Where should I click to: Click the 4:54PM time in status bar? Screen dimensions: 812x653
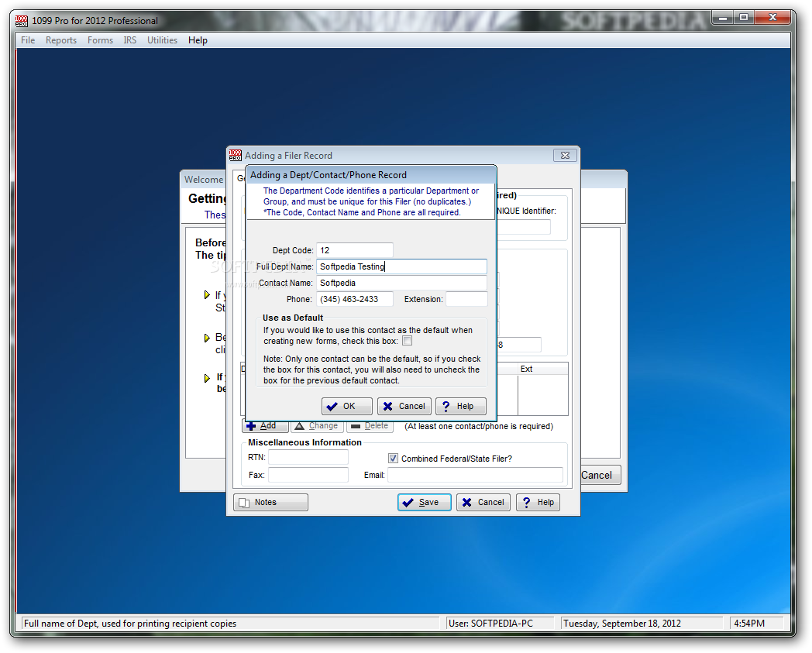click(x=748, y=624)
